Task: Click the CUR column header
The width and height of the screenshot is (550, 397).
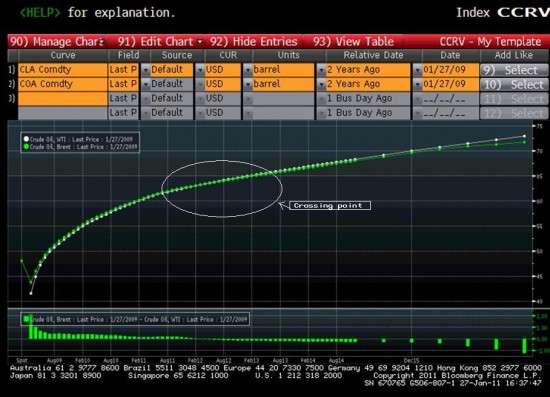Action: [228, 55]
